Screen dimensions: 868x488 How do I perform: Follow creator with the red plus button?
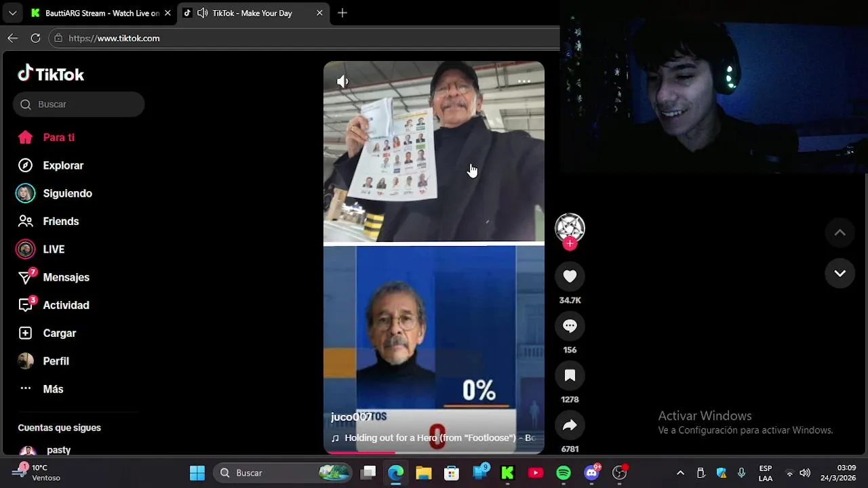pos(570,243)
